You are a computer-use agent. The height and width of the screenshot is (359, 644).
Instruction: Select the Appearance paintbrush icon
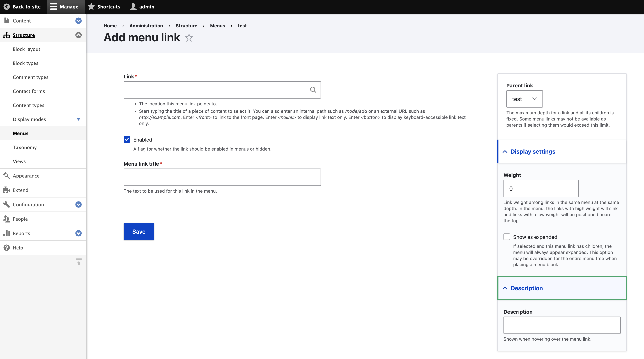(x=6, y=176)
